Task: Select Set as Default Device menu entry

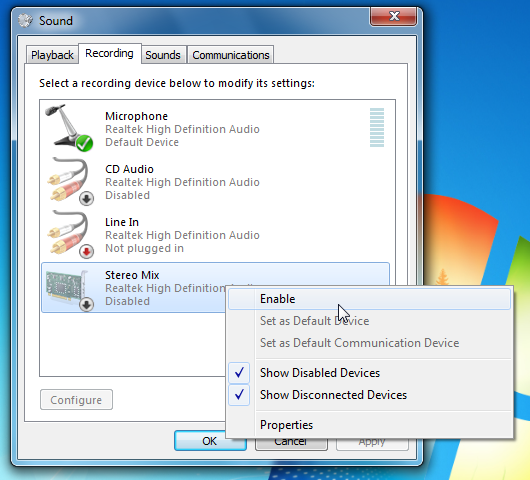Action: (x=369, y=321)
